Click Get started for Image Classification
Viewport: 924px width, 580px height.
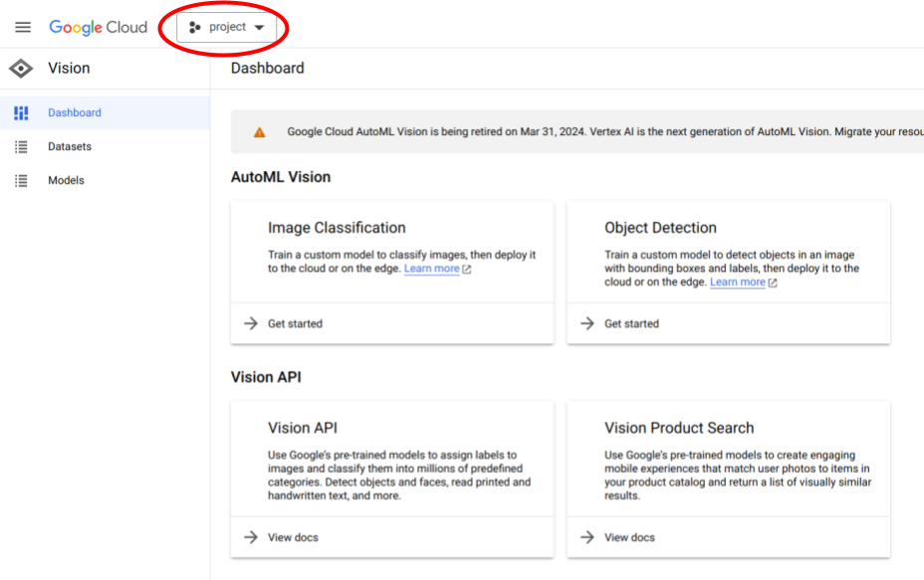coord(295,323)
